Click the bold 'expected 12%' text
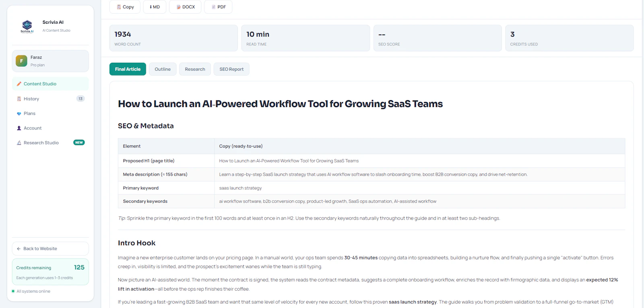 (602, 280)
